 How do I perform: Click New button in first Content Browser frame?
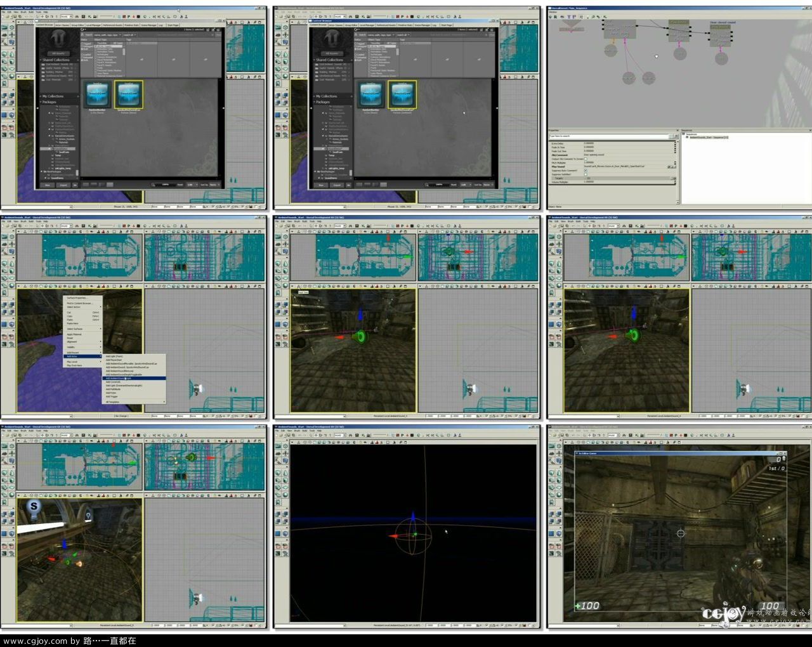click(x=48, y=185)
